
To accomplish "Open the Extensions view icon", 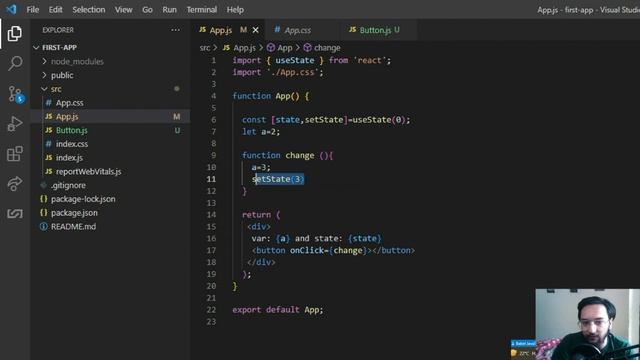I will pyautogui.click(x=15, y=154).
